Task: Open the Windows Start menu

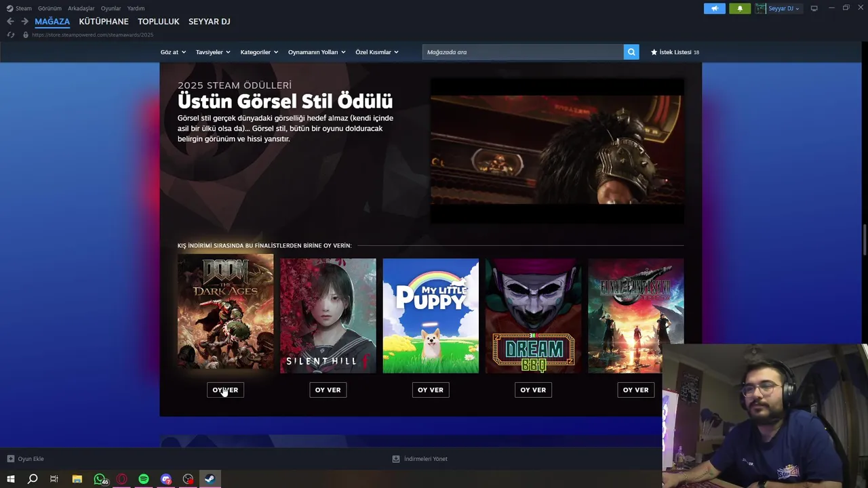Action: click(11, 479)
